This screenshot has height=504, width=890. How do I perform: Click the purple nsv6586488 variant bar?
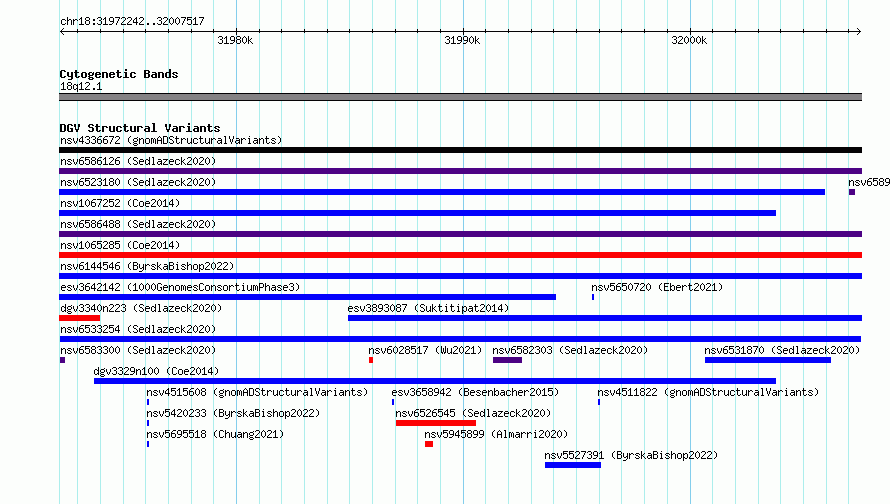[460, 234]
